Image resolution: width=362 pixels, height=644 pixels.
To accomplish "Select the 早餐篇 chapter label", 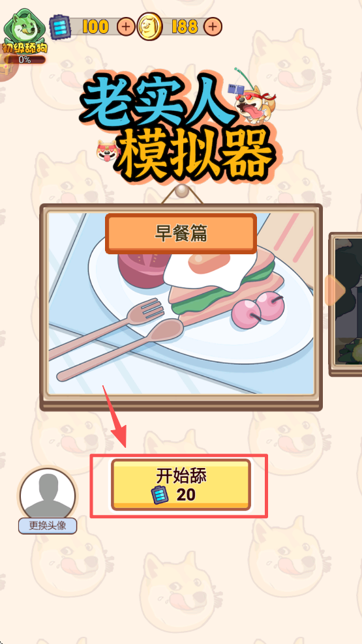I will 181,234.
